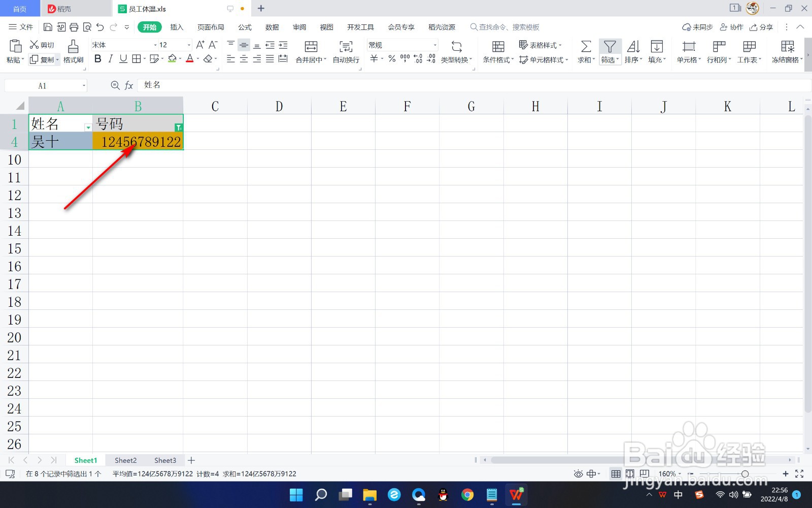Viewport: 812px width, 508px height.
Task: Click the 未同步 sync status button
Action: point(697,27)
